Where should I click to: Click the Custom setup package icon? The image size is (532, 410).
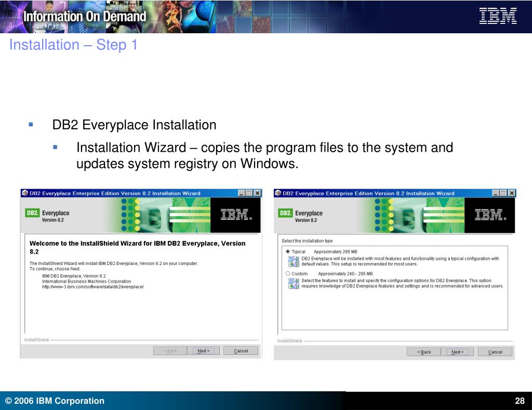coord(294,283)
